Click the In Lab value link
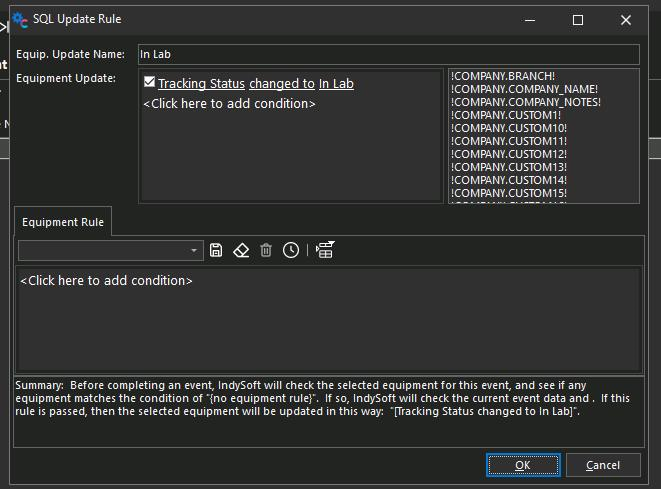The height and width of the screenshot is (489, 661). click(336, 84)
